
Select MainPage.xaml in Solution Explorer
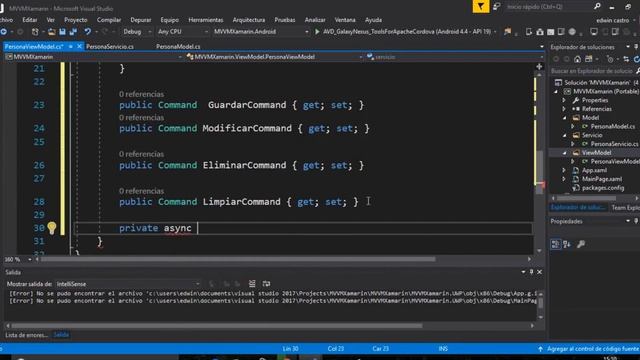click(602, 179)
